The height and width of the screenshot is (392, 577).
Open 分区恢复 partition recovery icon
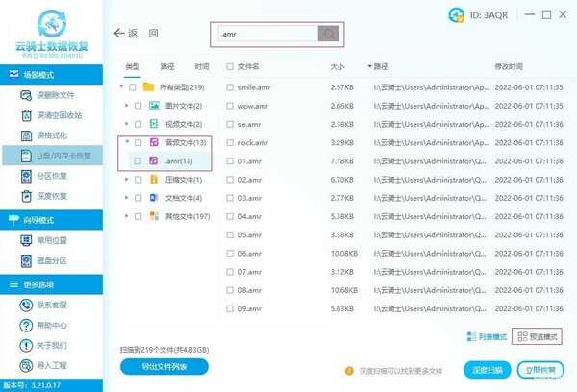tap(26, 176)
